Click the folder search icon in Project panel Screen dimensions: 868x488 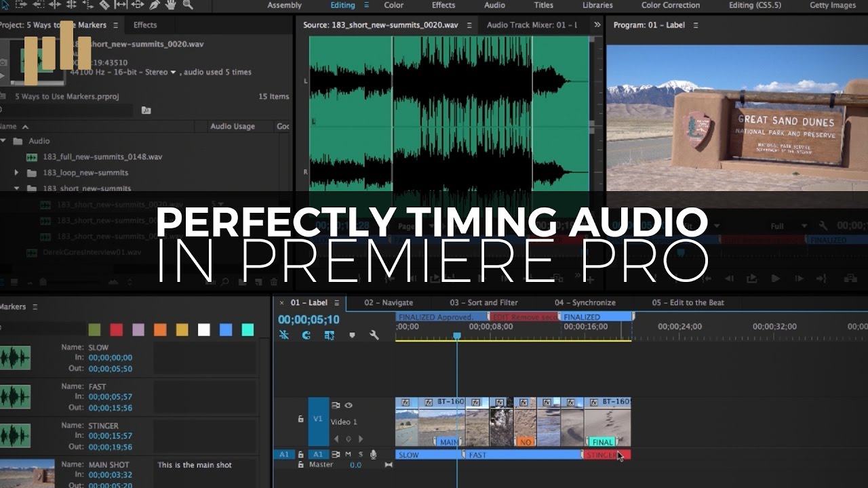pyautogui.click(x=146, y=110)
